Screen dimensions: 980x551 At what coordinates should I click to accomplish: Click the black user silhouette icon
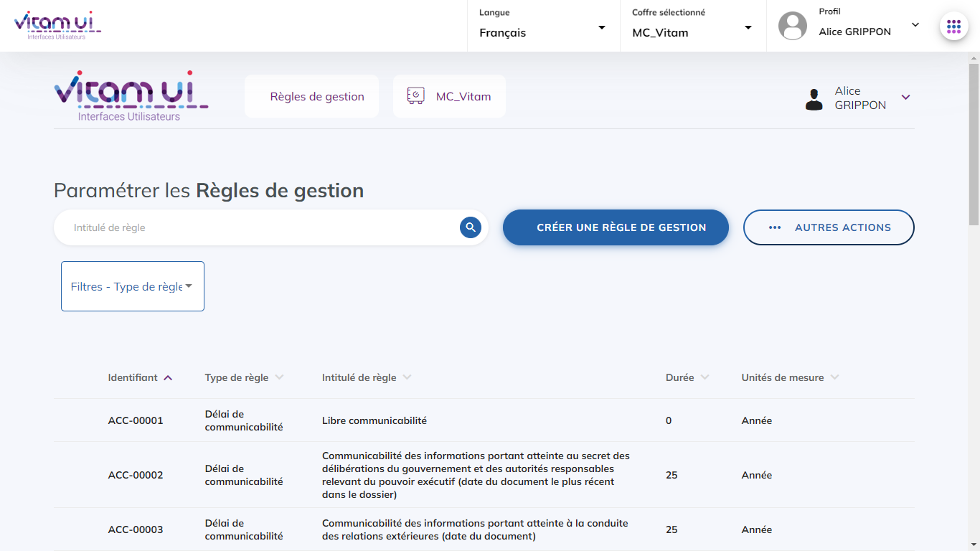pos(814,98)
